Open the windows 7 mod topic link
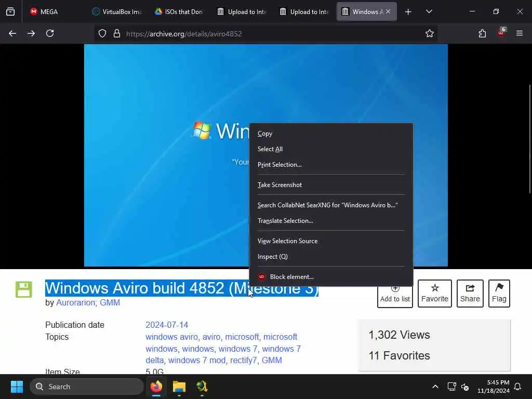This screenshot has width=532, height=399. click(x=197, y=360)
